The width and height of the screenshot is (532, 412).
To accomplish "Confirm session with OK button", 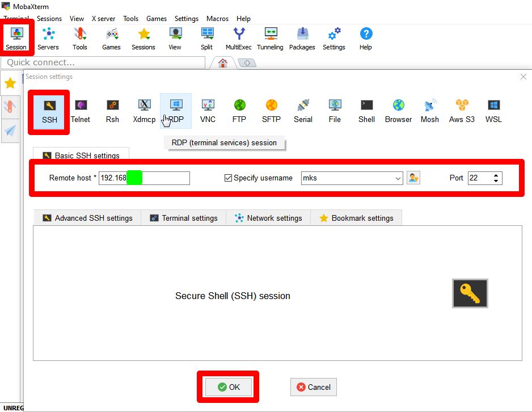I will (229, 387).
